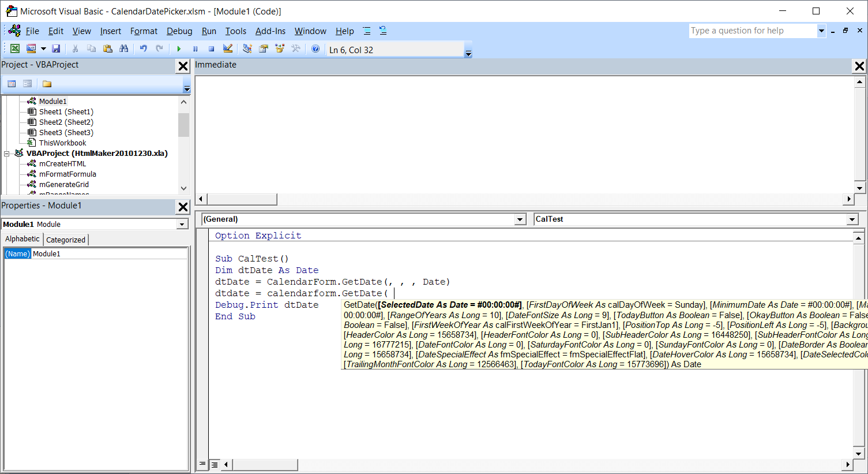Collapse the VBAProject (HtmlMaker20101230.xla) node

point(7,154)
